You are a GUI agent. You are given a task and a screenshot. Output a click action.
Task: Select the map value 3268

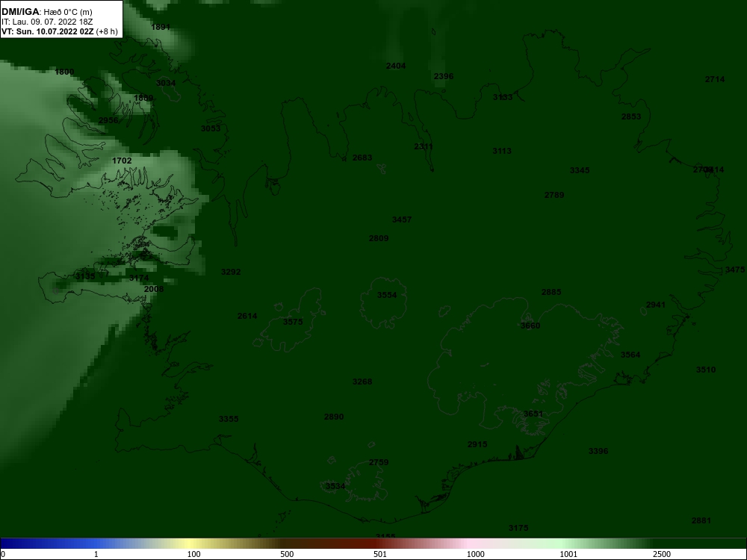362,382
